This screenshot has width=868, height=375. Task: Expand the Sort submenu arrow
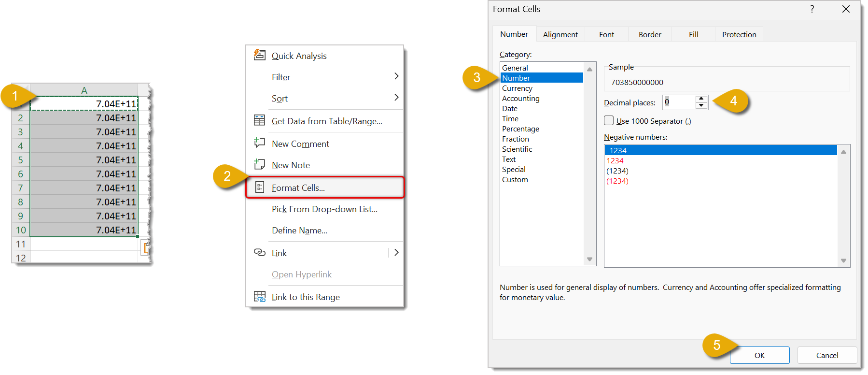coord(396,98)
